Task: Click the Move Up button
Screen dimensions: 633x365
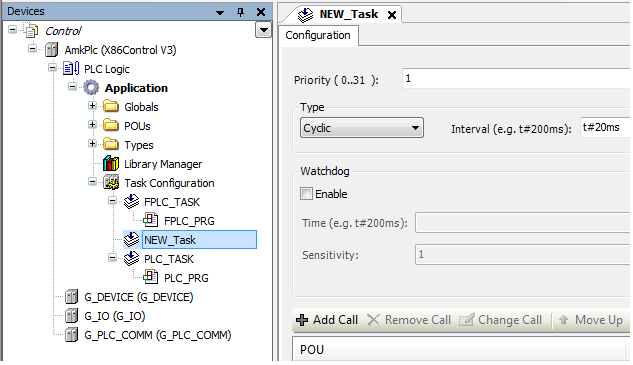Action: [x=591, y=320]
